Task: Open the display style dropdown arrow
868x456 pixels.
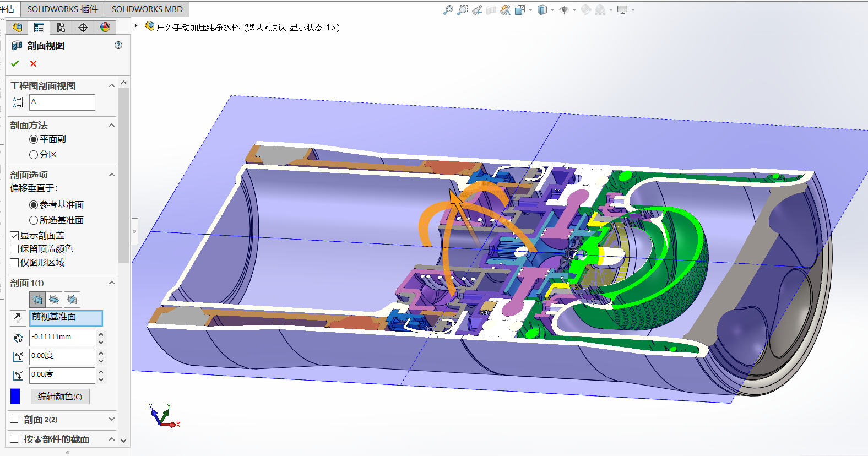Action: pyautogui.click(x=552, y=10)
